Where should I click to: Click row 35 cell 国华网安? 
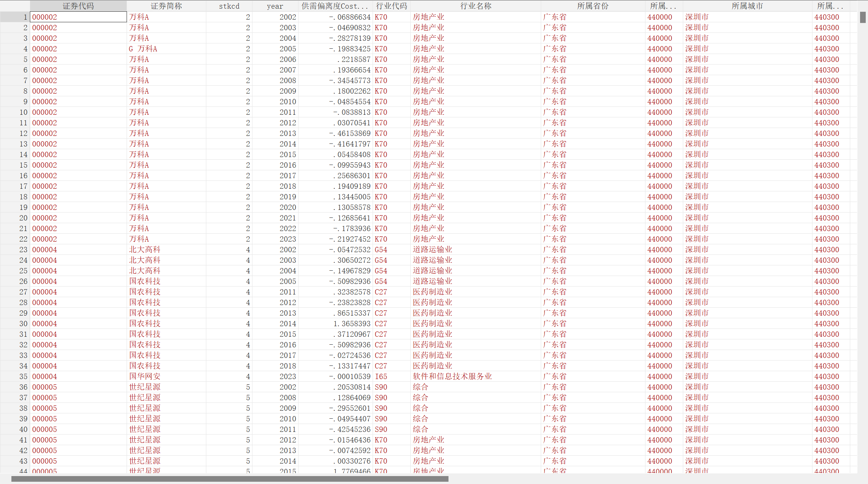click(x=145, y=376)
